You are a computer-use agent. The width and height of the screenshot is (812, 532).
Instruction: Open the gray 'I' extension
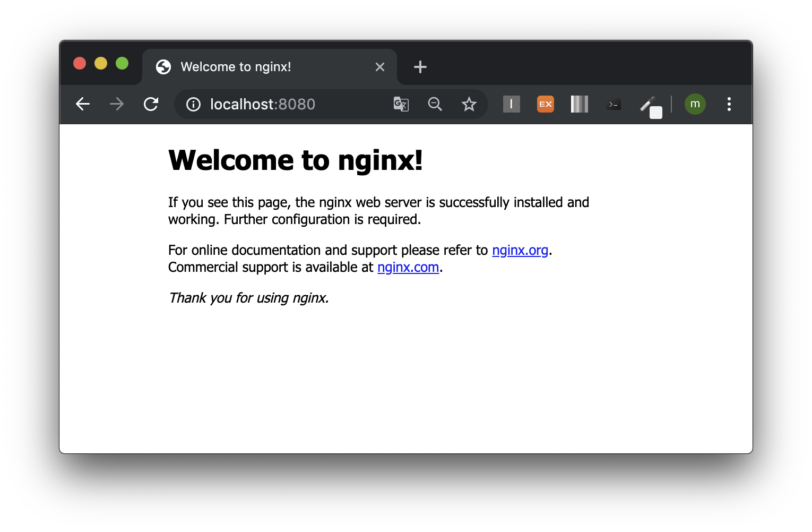pos(512,104)
